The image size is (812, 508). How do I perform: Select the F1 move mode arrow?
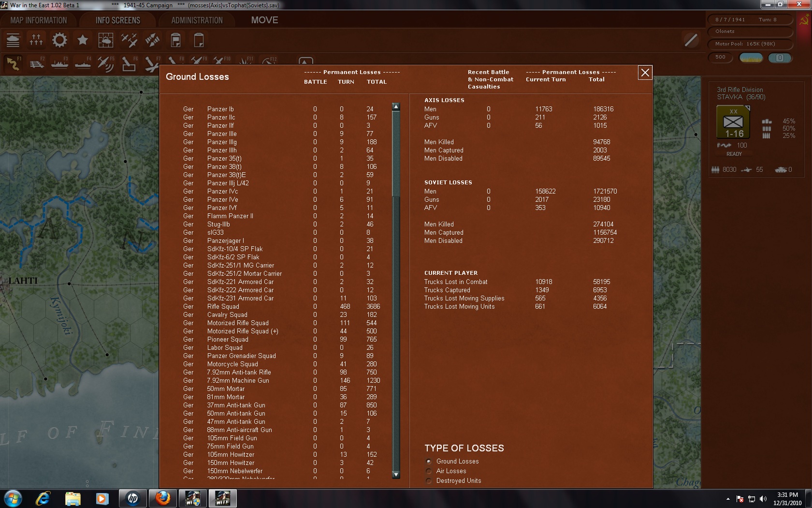(x=13, y=63)
